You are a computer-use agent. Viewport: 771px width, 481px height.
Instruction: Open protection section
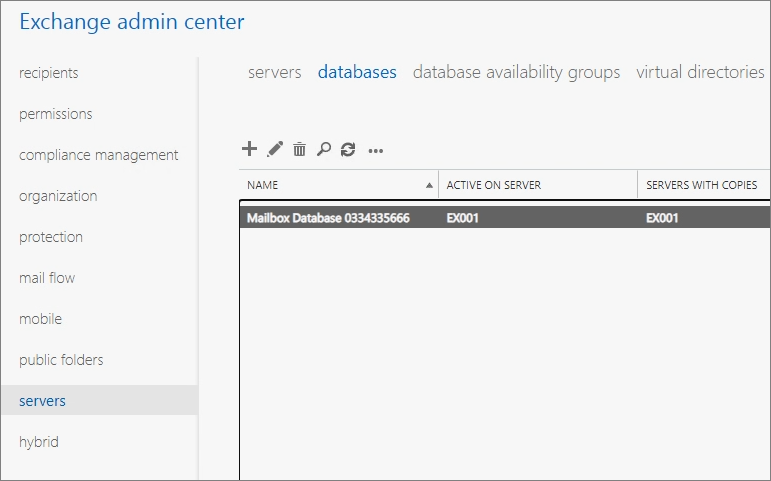click(51, 237)
